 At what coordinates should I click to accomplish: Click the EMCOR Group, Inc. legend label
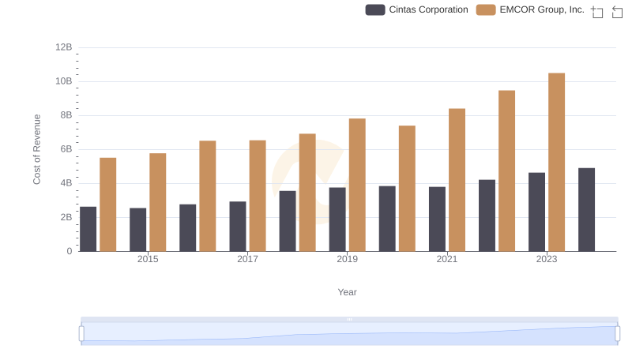coord(542,9)
